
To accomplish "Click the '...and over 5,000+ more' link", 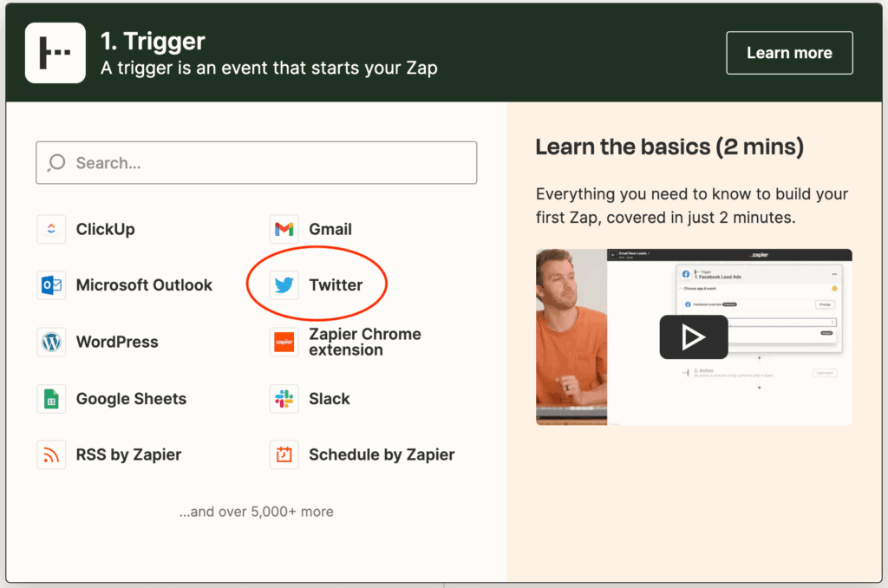I will (256, 512).
